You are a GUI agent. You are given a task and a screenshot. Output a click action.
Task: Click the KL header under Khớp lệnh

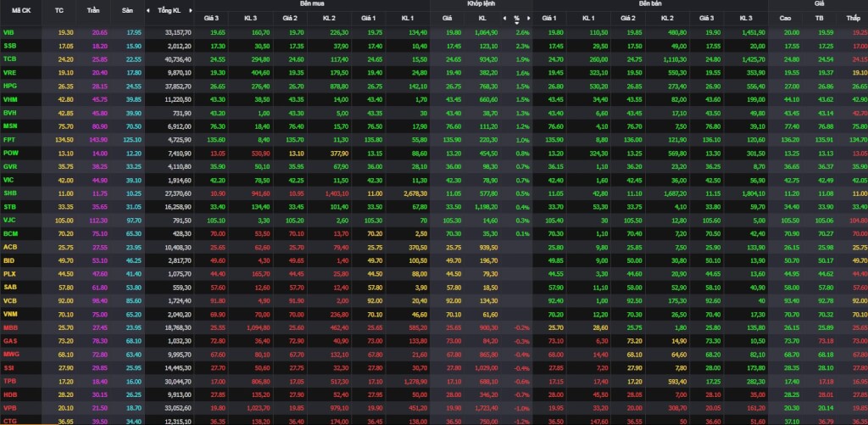click(x=481, y=19)
